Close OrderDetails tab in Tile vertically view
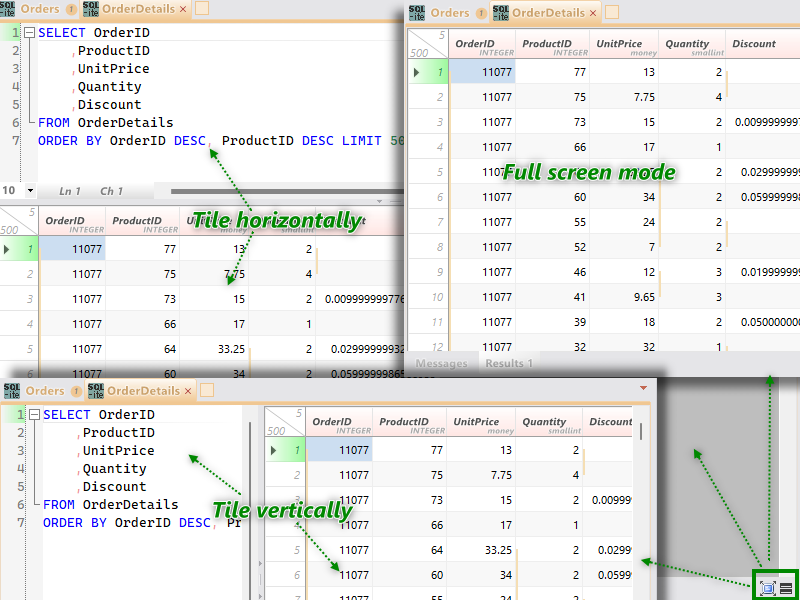 pos(188,391)
